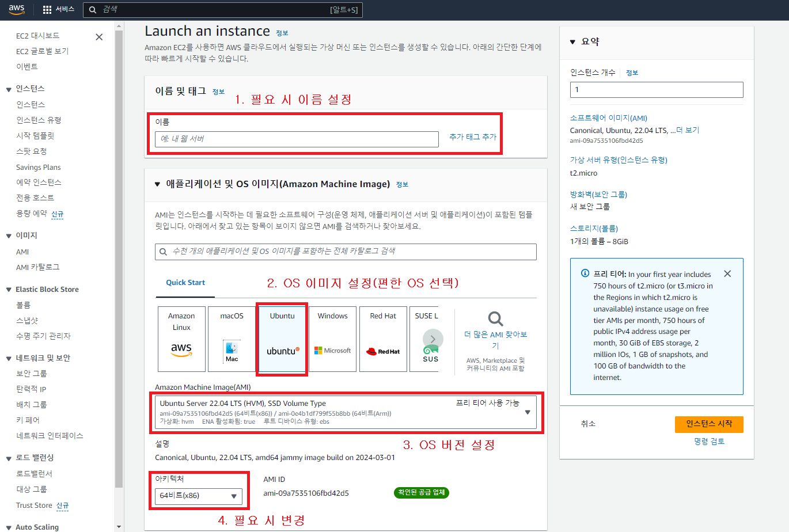Click the info icon in the free tier notice
Image resolution: width=789 pixels, height=532 pixels.
pyautogui.click(x=585, y=273)
